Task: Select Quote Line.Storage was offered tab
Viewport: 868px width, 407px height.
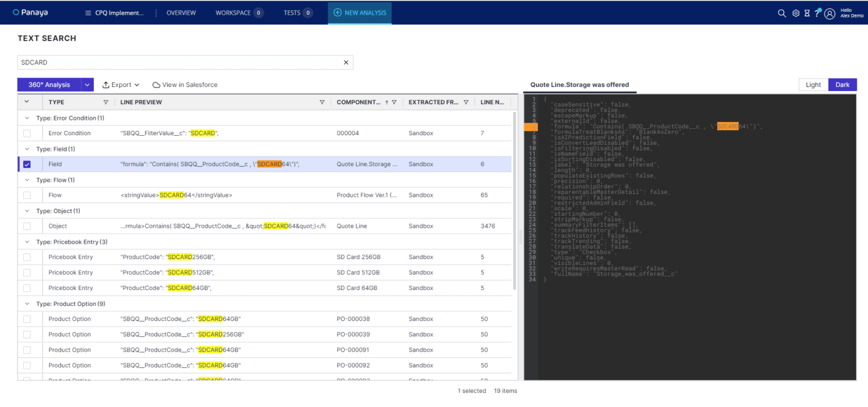Action: (579, 85)
